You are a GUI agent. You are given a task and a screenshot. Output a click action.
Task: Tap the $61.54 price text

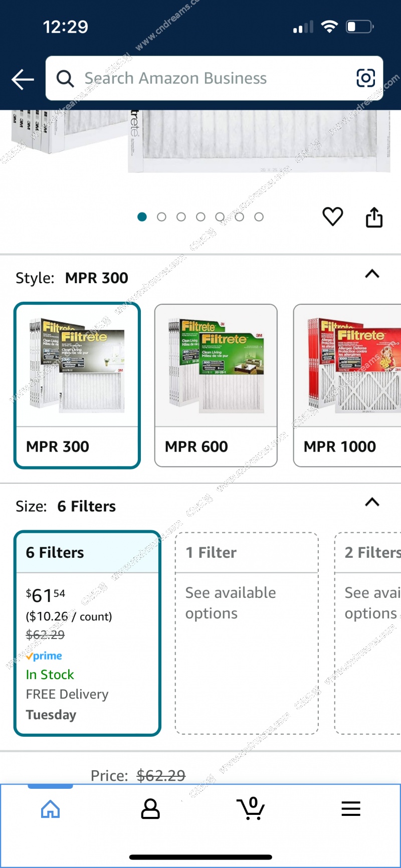(46, 595)
